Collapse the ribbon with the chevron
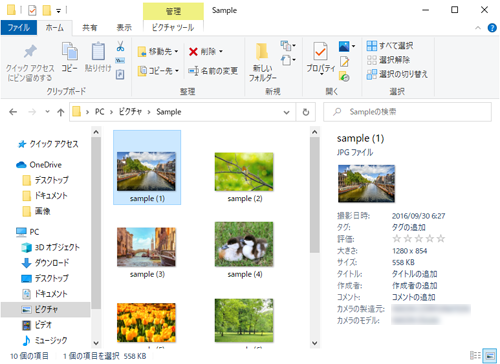 478,28
